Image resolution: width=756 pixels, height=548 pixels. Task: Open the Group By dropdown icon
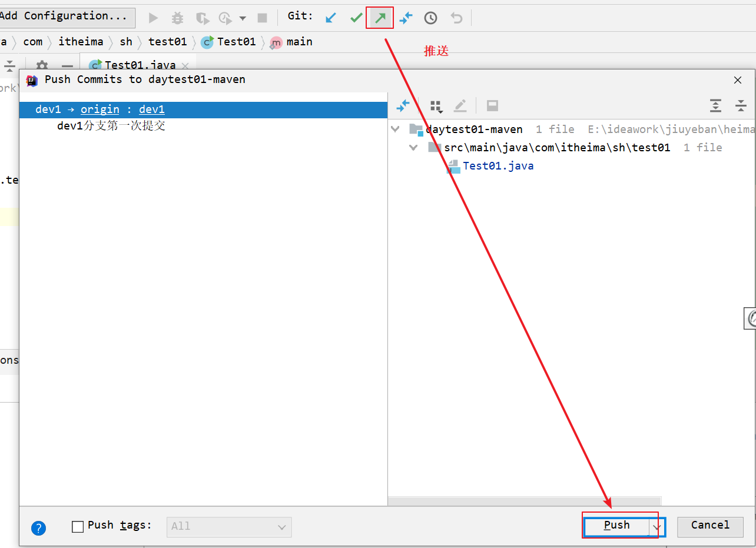(436, 107)
